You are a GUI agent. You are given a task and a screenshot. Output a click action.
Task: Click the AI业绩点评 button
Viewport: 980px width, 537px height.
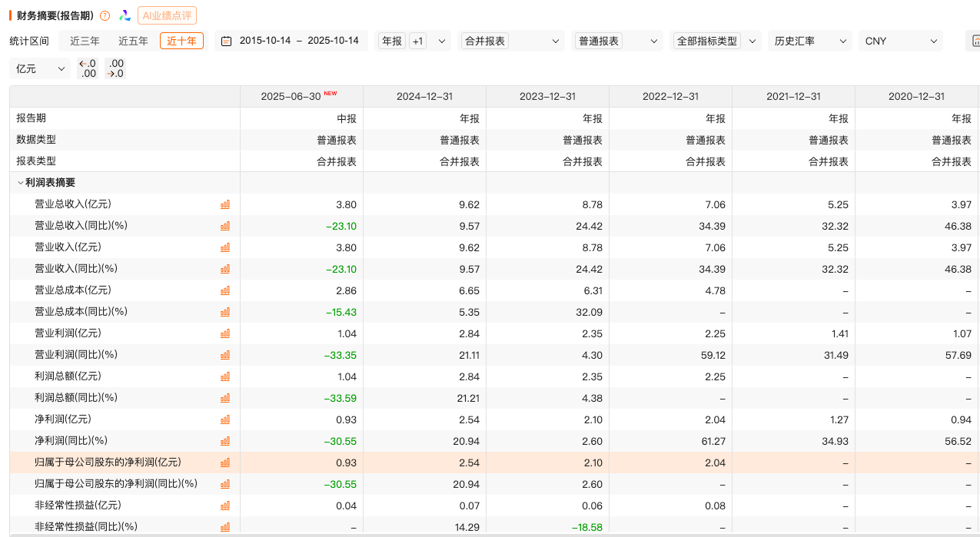pos(167,15)
